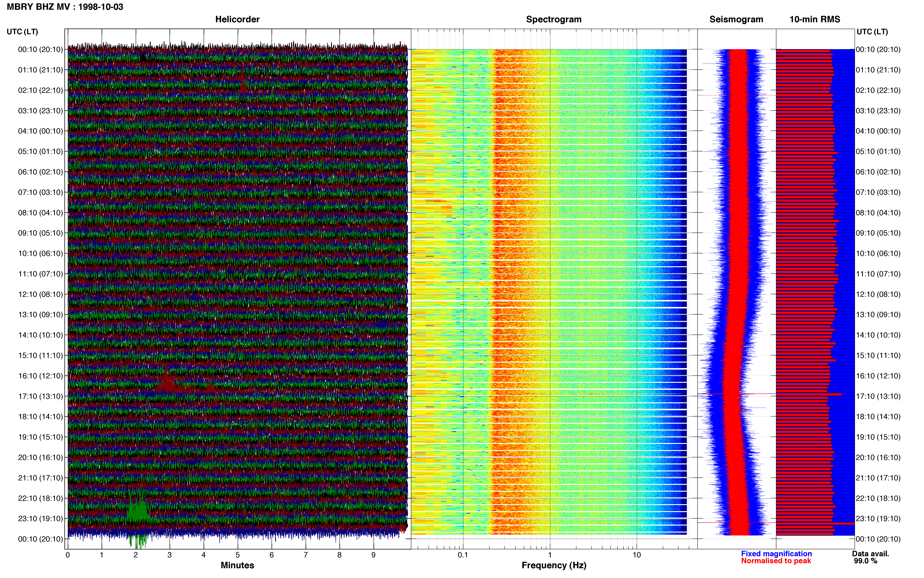Click the '9' minutes tick label
The height and width of the screenshot is (578, 924).
coord(373,555)
